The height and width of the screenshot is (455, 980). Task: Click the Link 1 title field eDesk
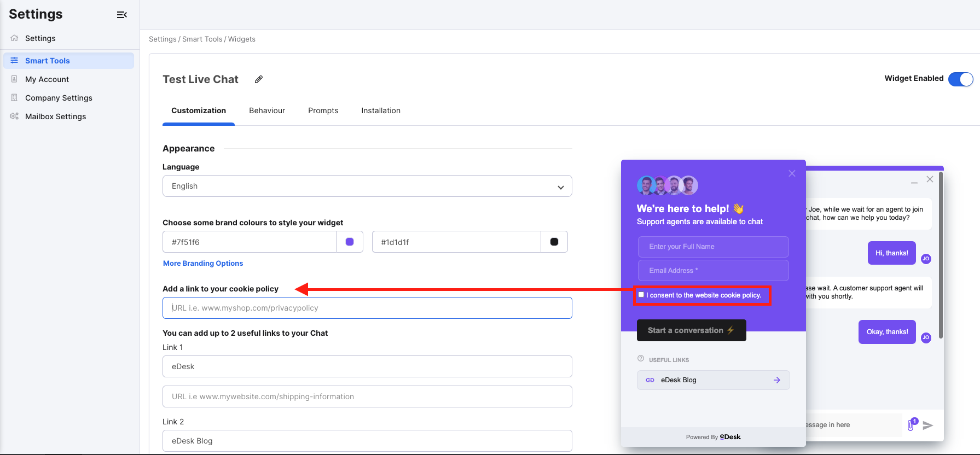pos(367,366)
